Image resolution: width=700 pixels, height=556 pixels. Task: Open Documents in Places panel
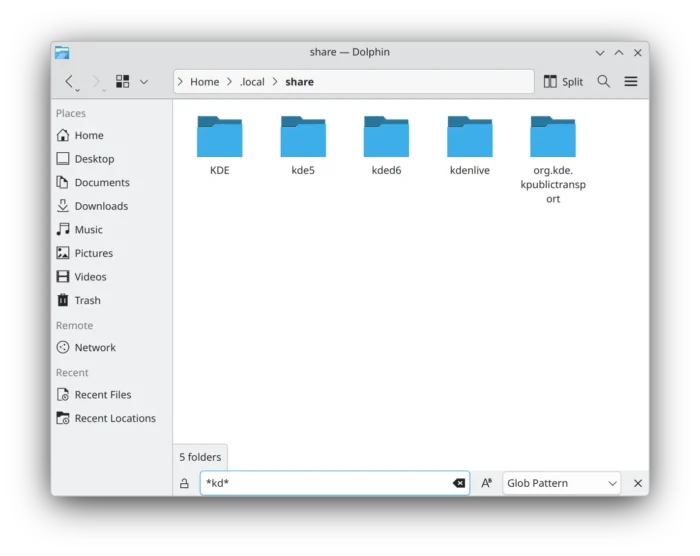pyautogui.click(x=112, y=183)
